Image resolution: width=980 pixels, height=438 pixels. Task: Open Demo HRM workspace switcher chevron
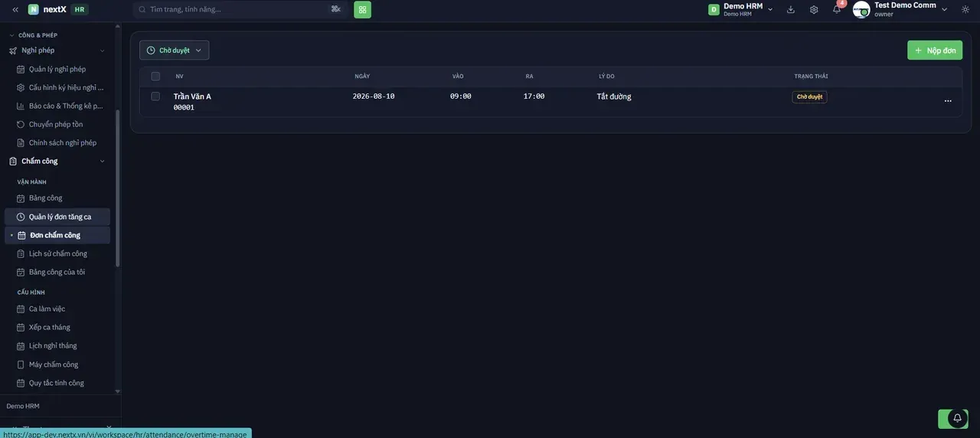770,9
